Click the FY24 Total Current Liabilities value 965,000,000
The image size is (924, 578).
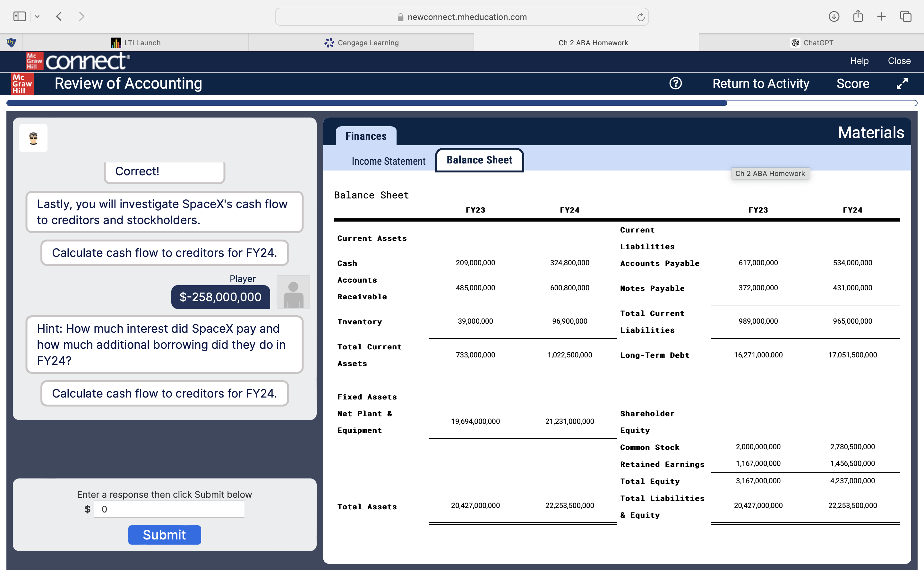click(x=852, y=321)
